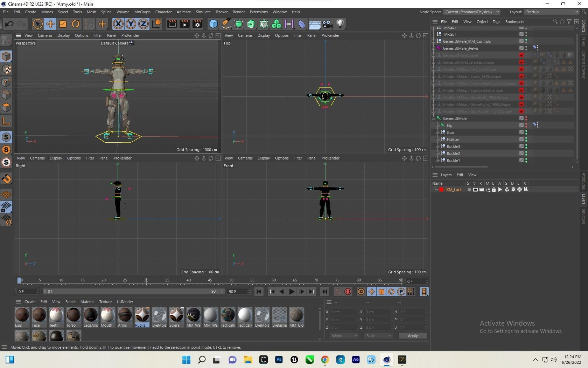Go to next keyframe
This screenshot has width=588, height=368.
point(311,292)
